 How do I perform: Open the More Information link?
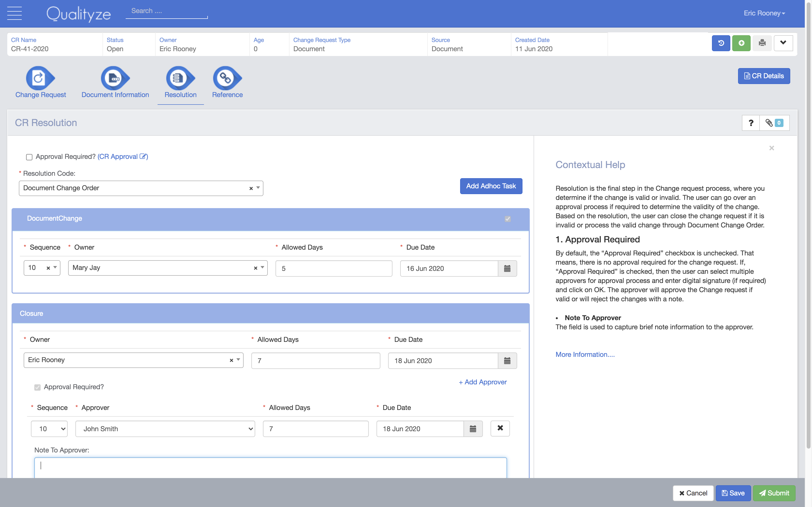585,354
